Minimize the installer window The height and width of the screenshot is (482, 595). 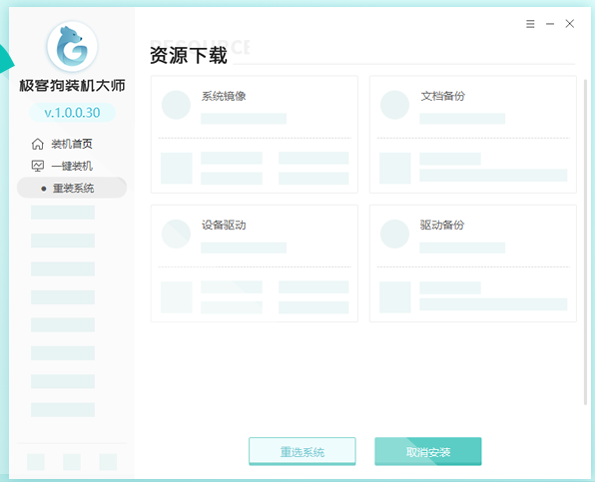point(550,24)
